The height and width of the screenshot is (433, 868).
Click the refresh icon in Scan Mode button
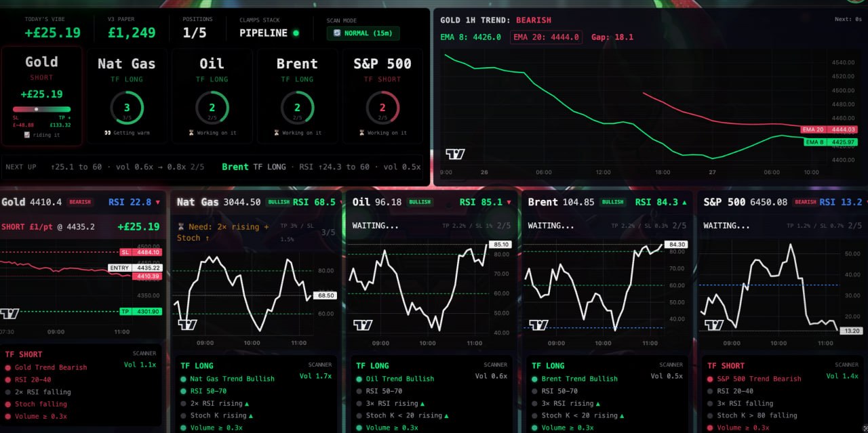click(337, 33)
